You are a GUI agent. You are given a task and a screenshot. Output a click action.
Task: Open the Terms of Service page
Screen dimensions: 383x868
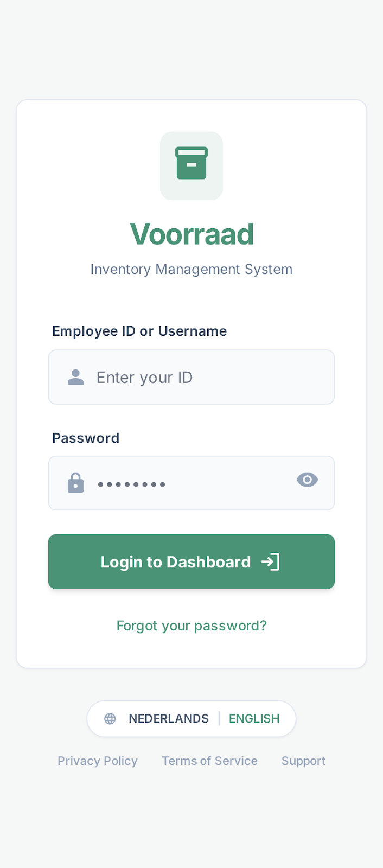click(x=209, y=761)
